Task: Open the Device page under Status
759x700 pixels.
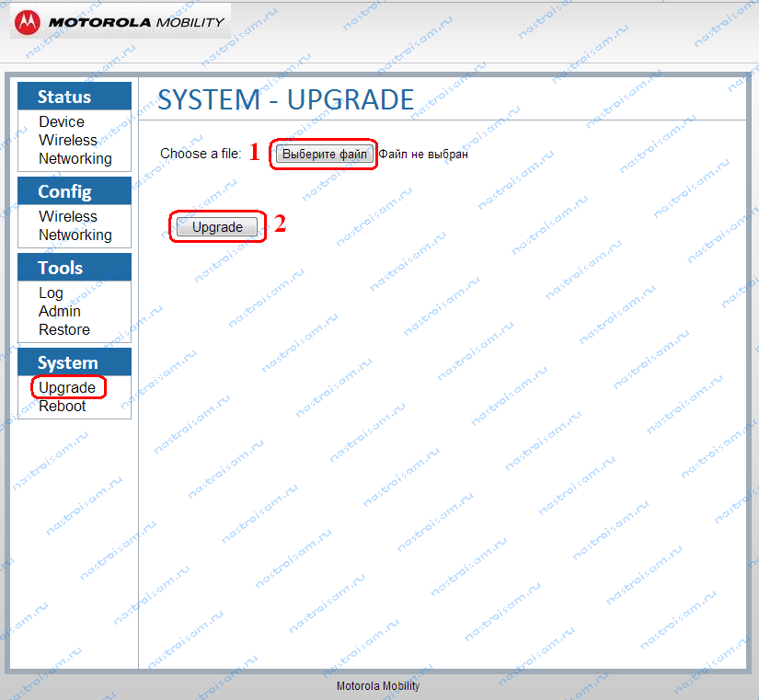Action: click(62, 121)
